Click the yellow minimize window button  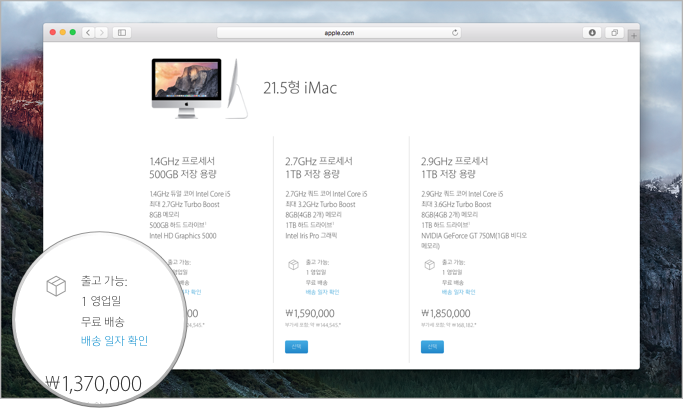[x=63, y=32]
